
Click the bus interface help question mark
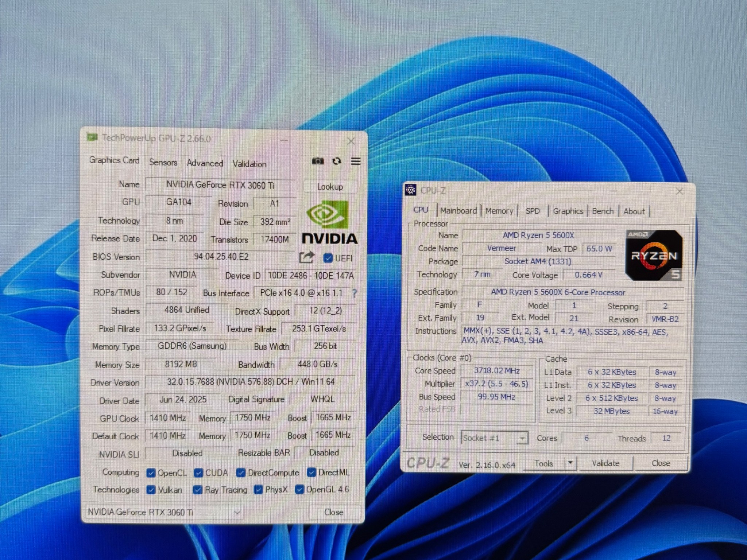click(355, 292)
